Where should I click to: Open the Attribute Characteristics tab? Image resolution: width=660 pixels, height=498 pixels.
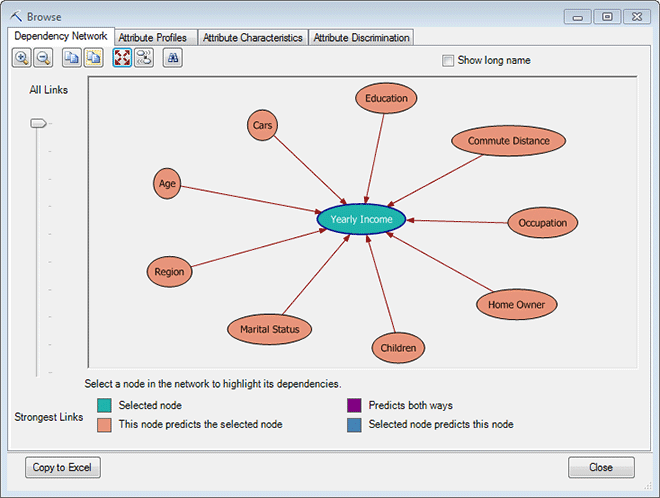click(252, 38)
